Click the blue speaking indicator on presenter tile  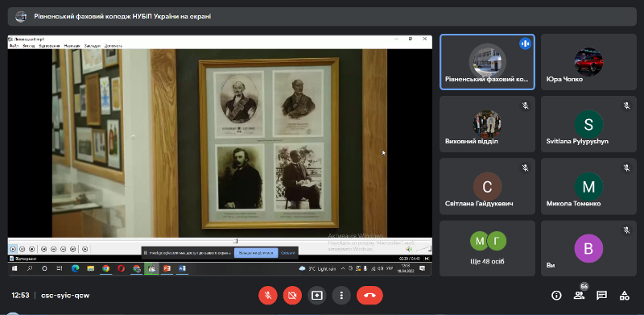(525, 44)
